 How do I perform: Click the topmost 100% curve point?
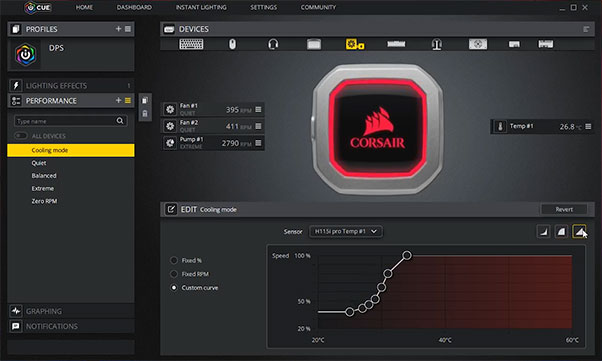(407, 255)
